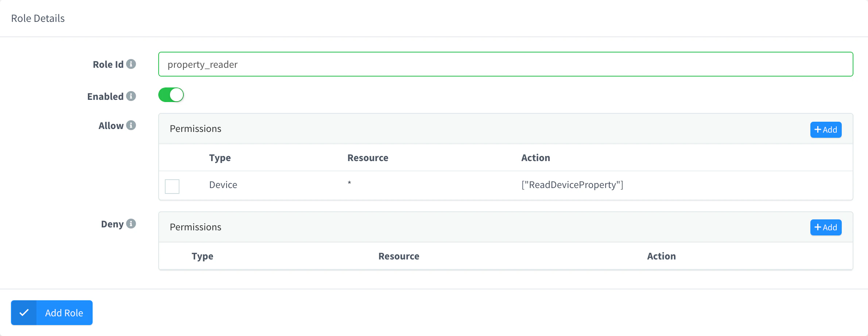Select the Device type cell
Viewport: 868px width, 336px height.
223,185
